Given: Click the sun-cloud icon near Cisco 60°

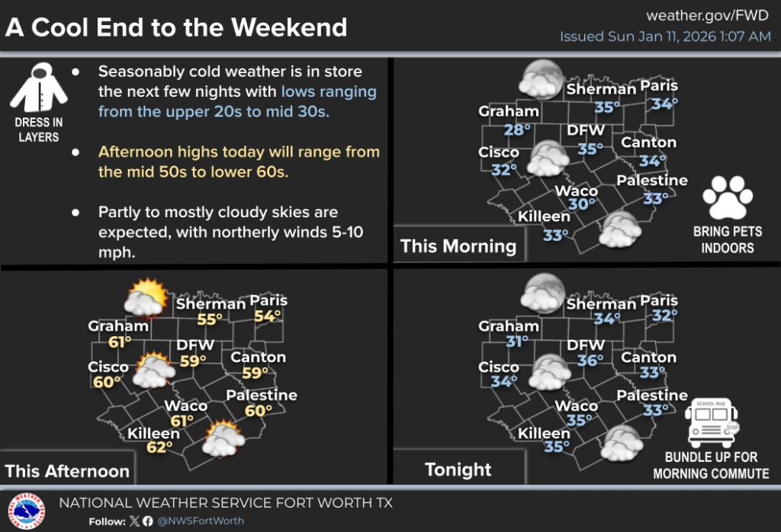Looking at the screenshot, I should (x=153, y=370).
